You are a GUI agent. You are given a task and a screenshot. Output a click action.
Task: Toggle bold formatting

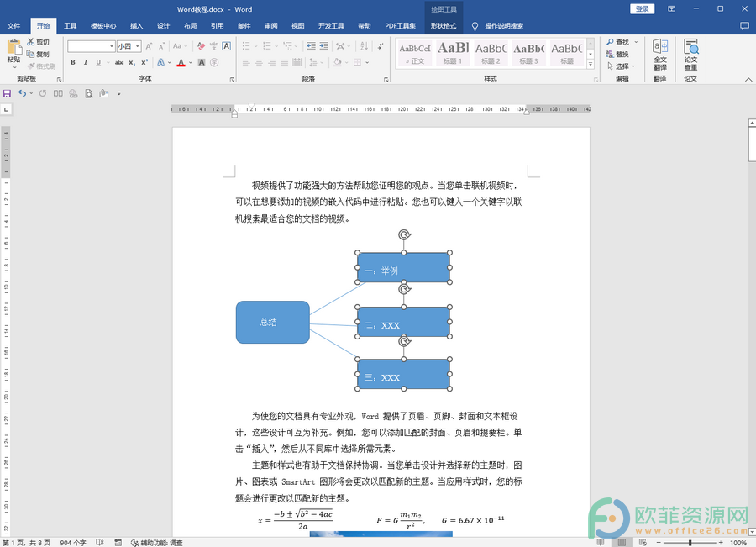point(73,62)
